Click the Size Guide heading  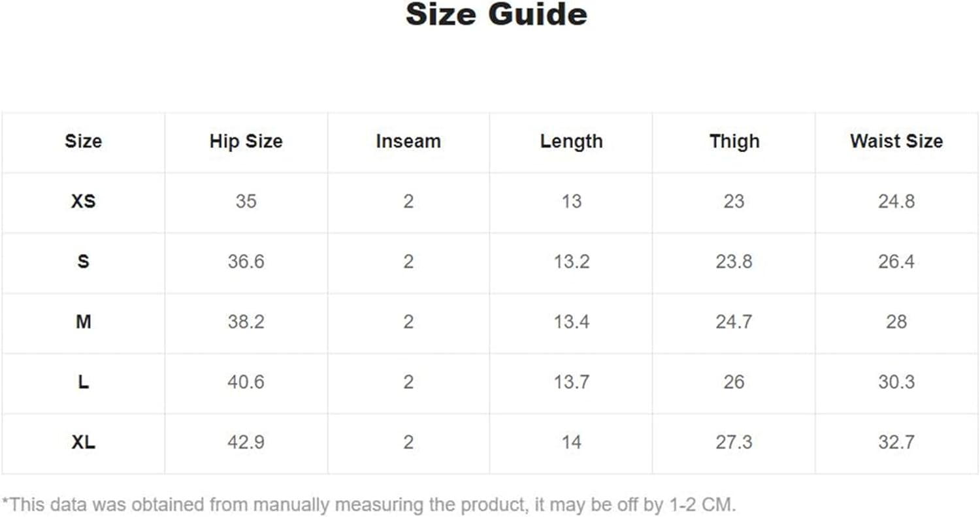point(496,14)
